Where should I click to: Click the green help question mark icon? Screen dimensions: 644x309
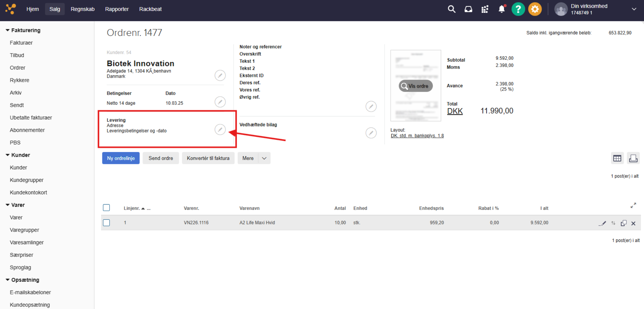pos(518,9)
